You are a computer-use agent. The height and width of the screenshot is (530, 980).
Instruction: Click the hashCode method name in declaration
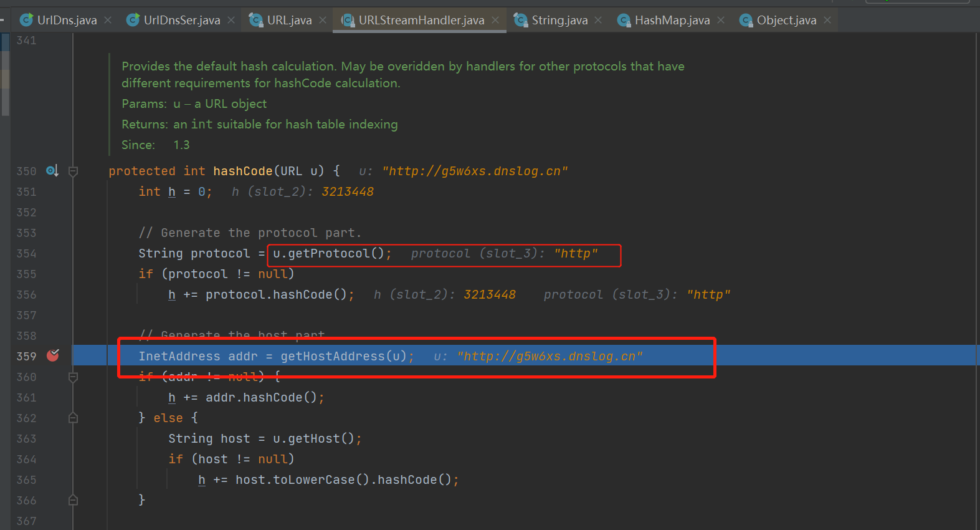coord(243,171)
